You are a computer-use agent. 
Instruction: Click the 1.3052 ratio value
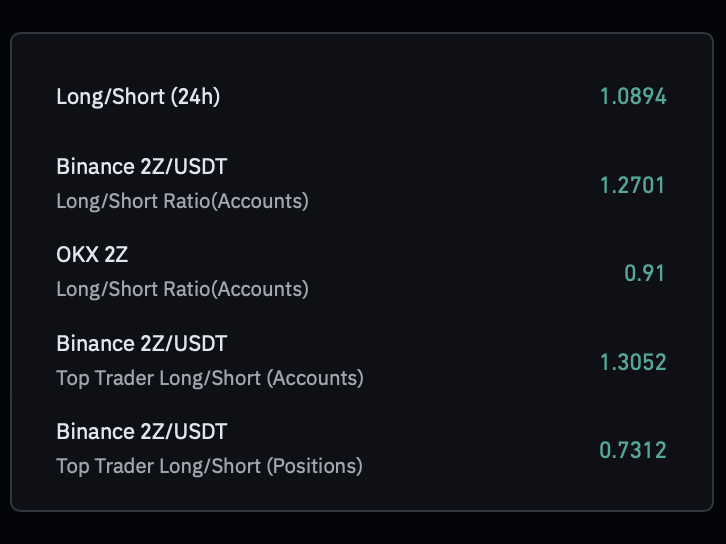(x=632, y=362)
